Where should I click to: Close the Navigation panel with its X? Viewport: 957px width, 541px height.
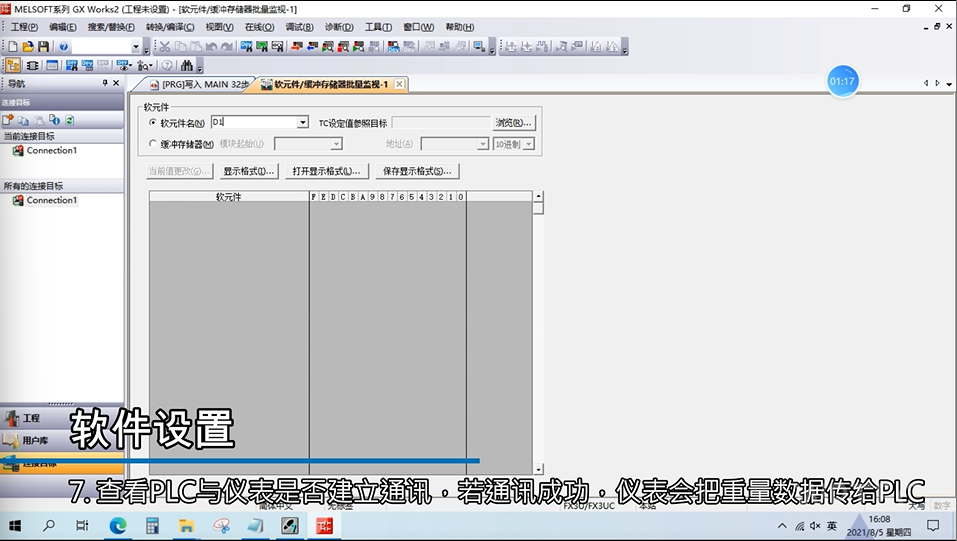116,83
